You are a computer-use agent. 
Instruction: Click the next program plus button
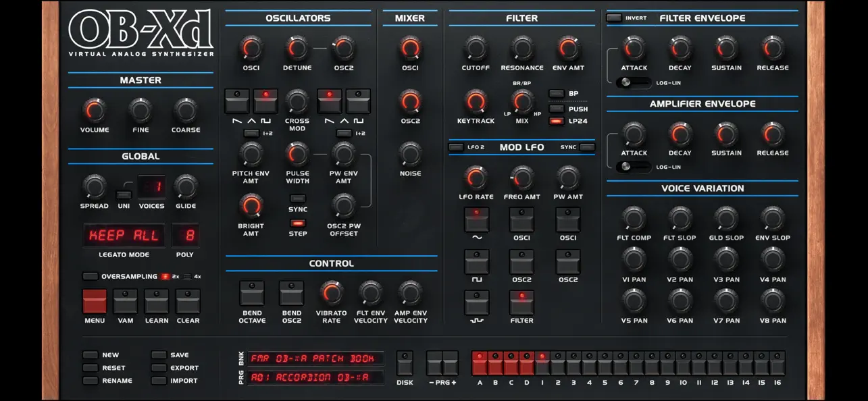(450, 363)
